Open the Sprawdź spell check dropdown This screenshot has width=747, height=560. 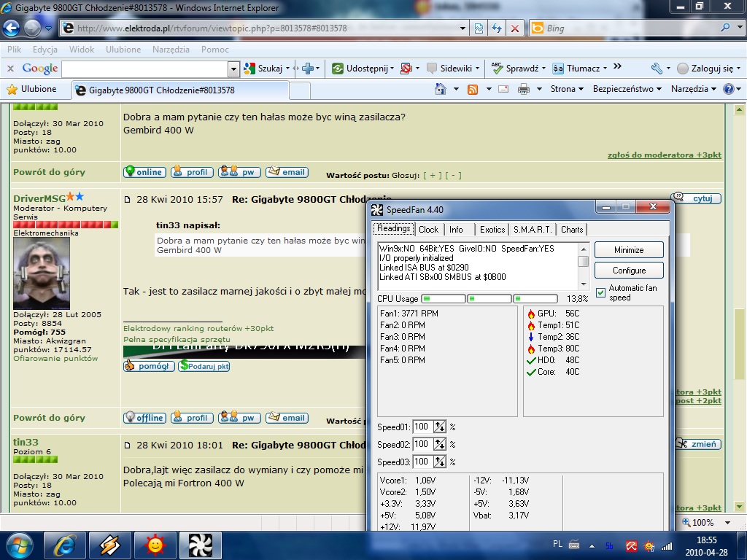click(x=543, y=69)
